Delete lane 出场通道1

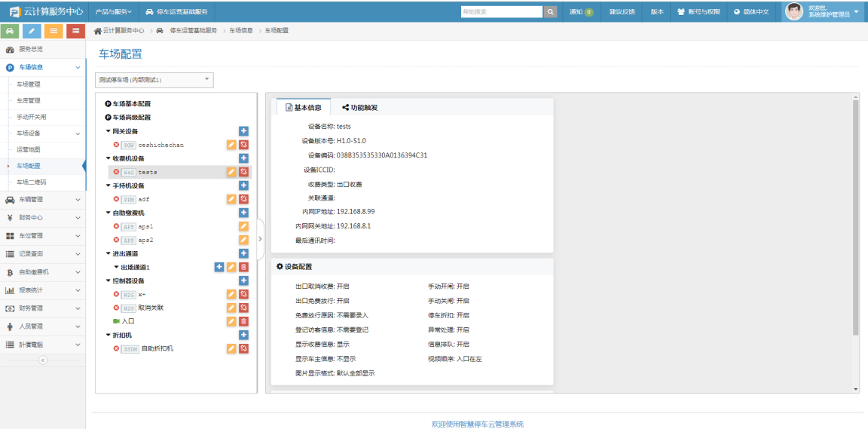pos(243,267)
